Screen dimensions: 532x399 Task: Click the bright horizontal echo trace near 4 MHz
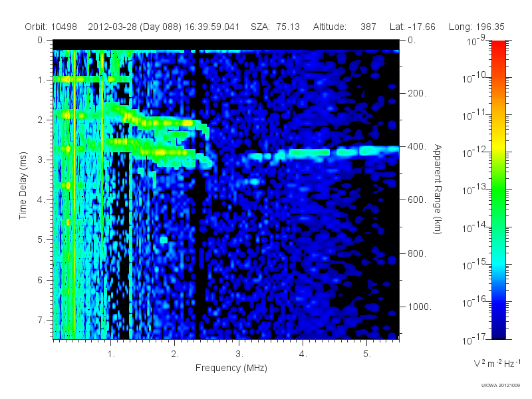(x=309, y=153)
